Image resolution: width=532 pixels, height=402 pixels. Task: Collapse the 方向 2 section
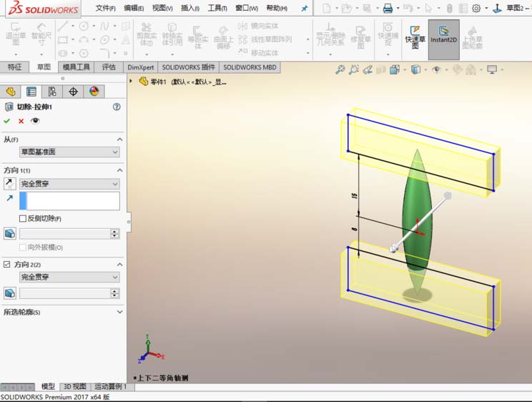coord(119,265)
